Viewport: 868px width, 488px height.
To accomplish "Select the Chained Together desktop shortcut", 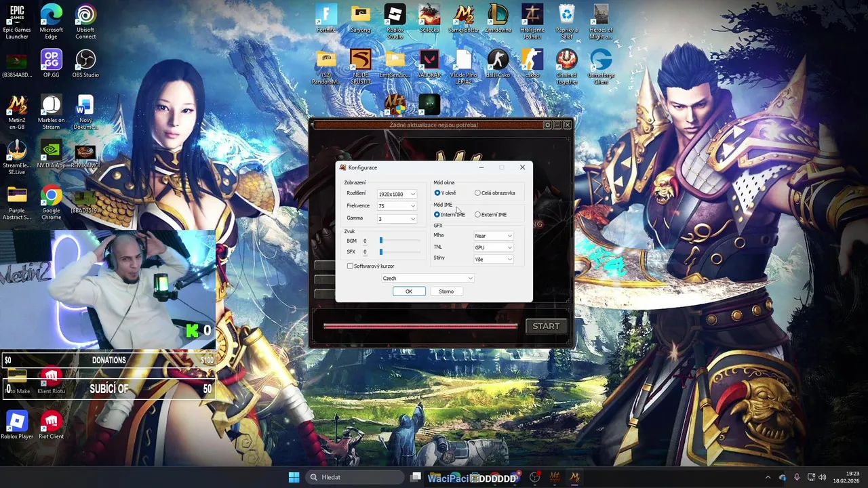I will [566, 67].
